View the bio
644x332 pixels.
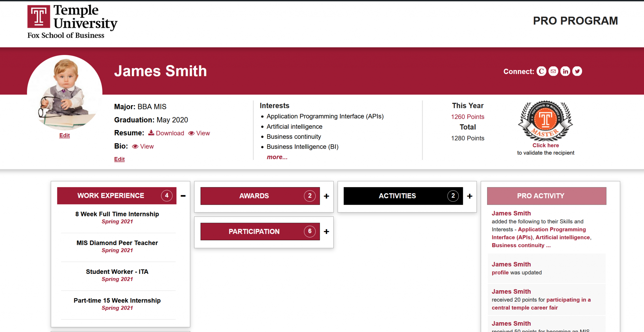(143, 146)
